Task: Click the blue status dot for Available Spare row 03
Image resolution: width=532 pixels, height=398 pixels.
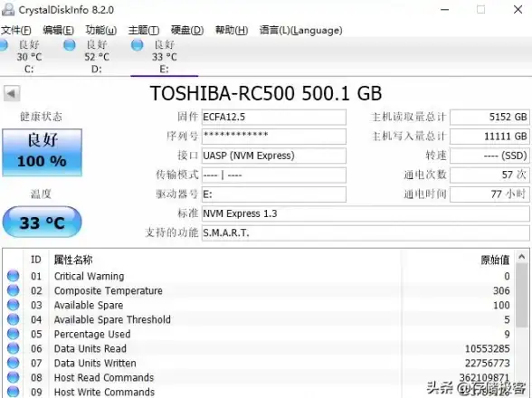Action: pos(14,305)
